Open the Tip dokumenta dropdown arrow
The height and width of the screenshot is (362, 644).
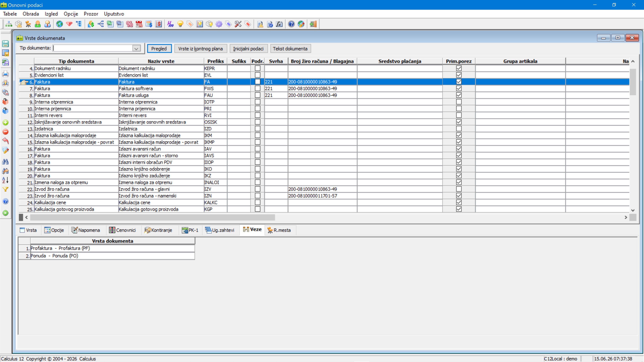pos(136,48)
